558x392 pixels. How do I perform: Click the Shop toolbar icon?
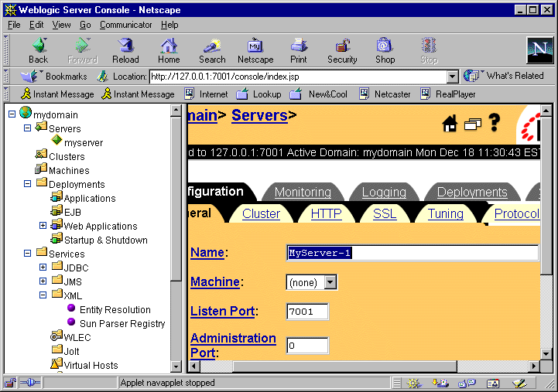[385, 50]
